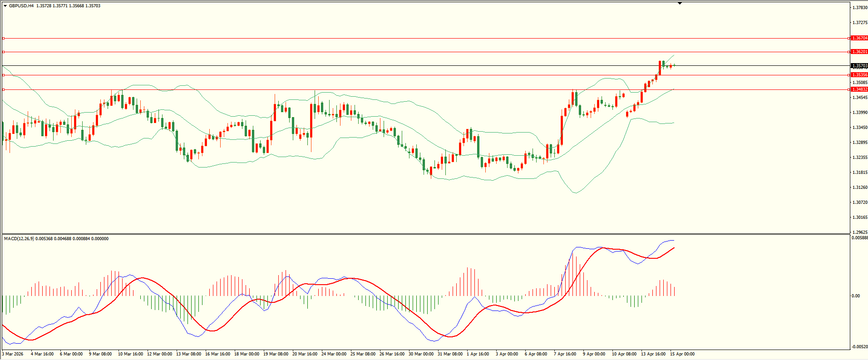The width and height of the screenshot is (868, 360).
Task: Click left handle of the 1.34832 line
Action: [3, 89]
